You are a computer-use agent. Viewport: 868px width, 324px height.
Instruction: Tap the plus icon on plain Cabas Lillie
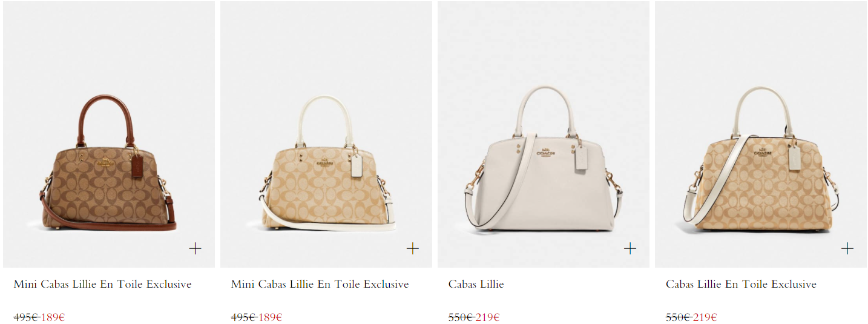(x=630, y=248)
